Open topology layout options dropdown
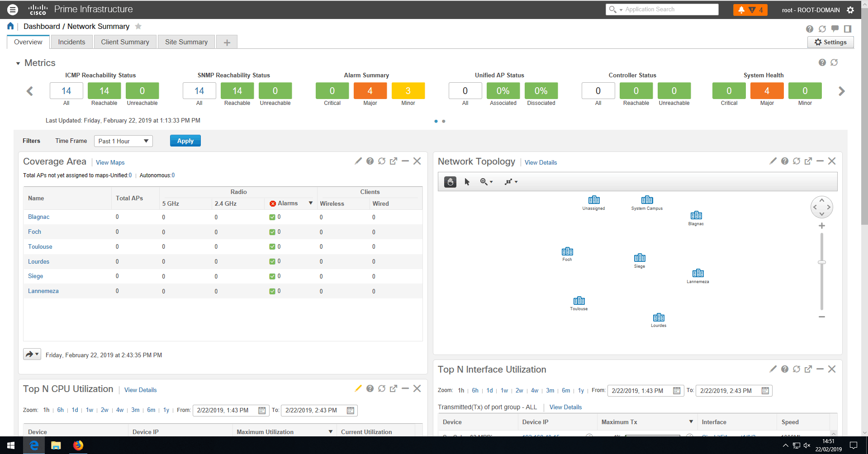The width and height of the screenshot is (868, 454). [511, 182]
